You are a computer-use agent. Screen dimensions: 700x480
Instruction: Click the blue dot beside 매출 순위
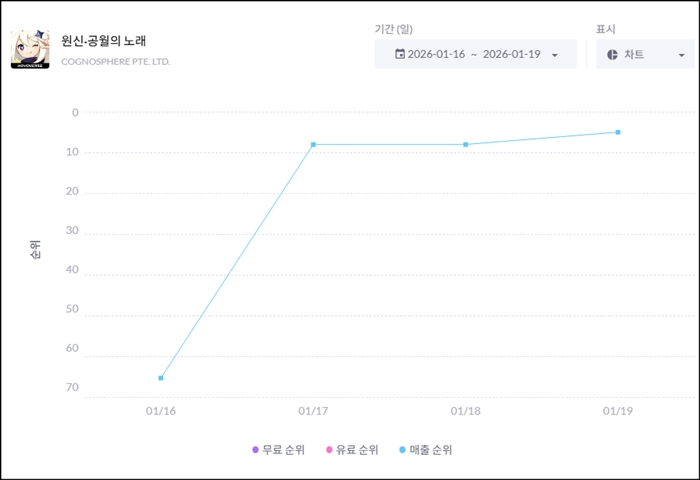(x=402, y=450)
